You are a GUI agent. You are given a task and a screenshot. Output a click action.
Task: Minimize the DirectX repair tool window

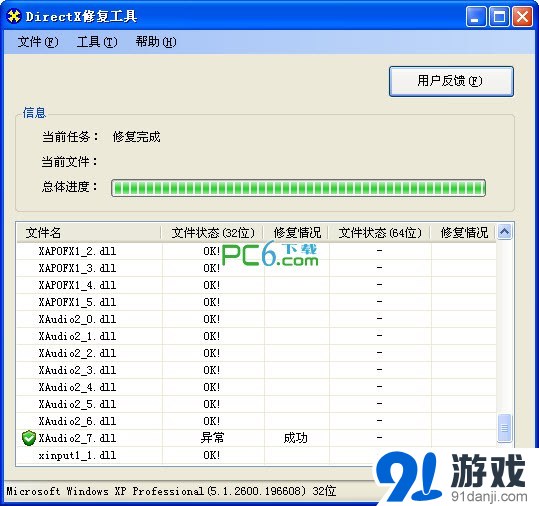[475, 16]
